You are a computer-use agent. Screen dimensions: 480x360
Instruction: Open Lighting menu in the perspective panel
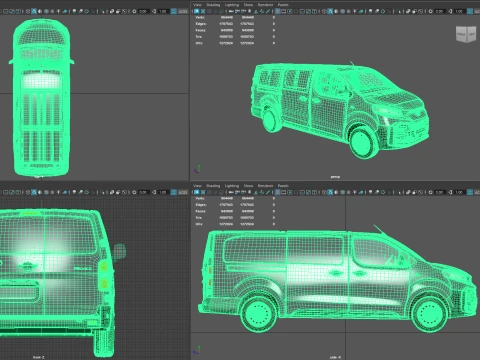[x=232, y=5]
